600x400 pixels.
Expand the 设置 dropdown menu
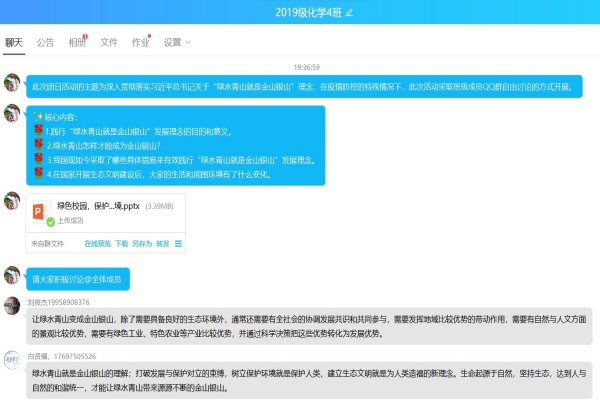click(x=177, y=42)
